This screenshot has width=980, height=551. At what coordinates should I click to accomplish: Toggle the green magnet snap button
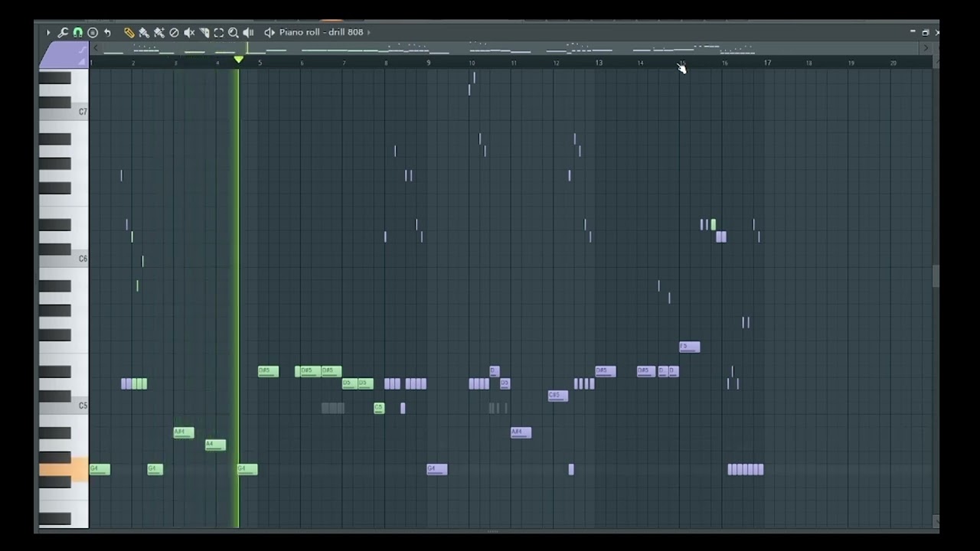click(x=77, y=32)
